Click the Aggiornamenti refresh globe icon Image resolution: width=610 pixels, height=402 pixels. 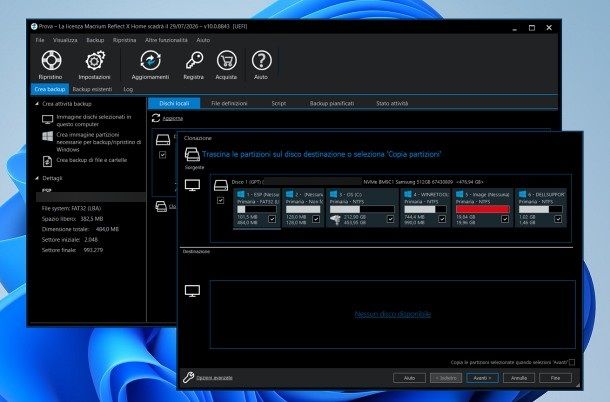click(150, 61)
